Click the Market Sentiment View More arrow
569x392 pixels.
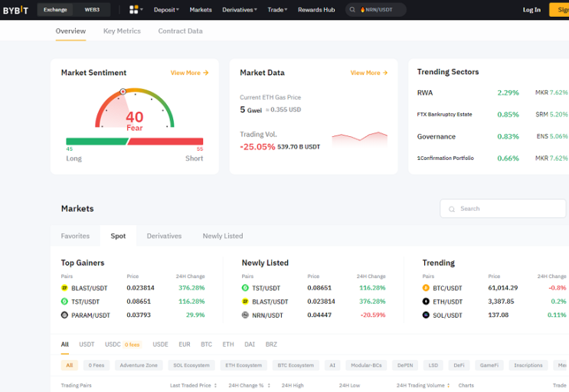click(x=206, y=73)
